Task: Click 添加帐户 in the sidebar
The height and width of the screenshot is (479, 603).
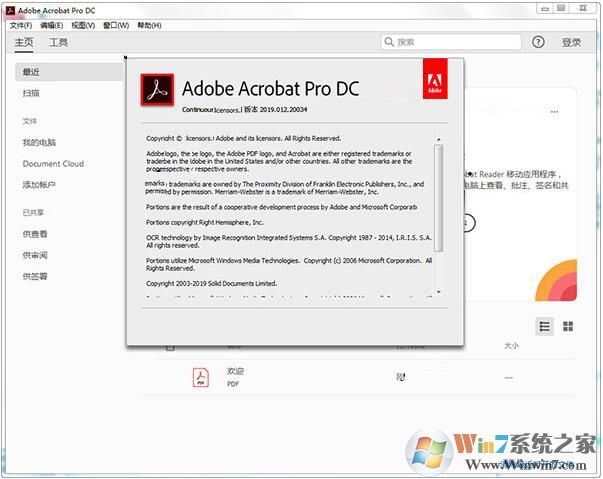Action: click(x=39, y=185)
